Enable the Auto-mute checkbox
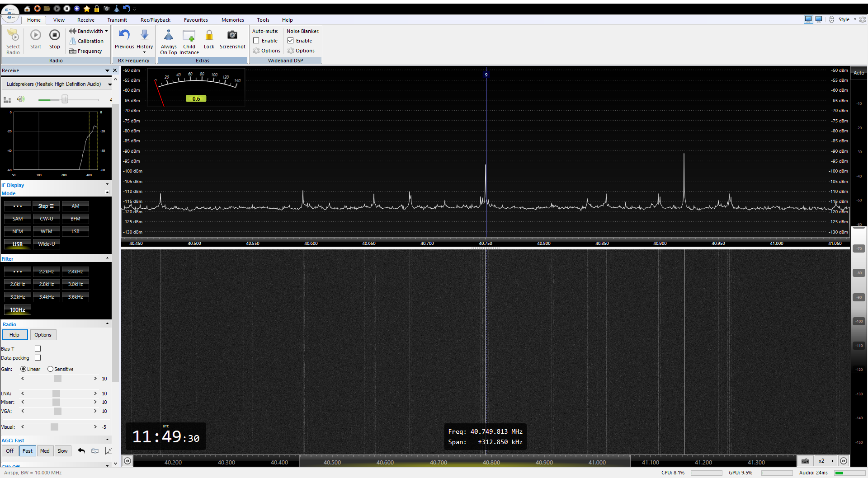Image resolution: width=868 pixels, height=478 pixels. [256, 41]
